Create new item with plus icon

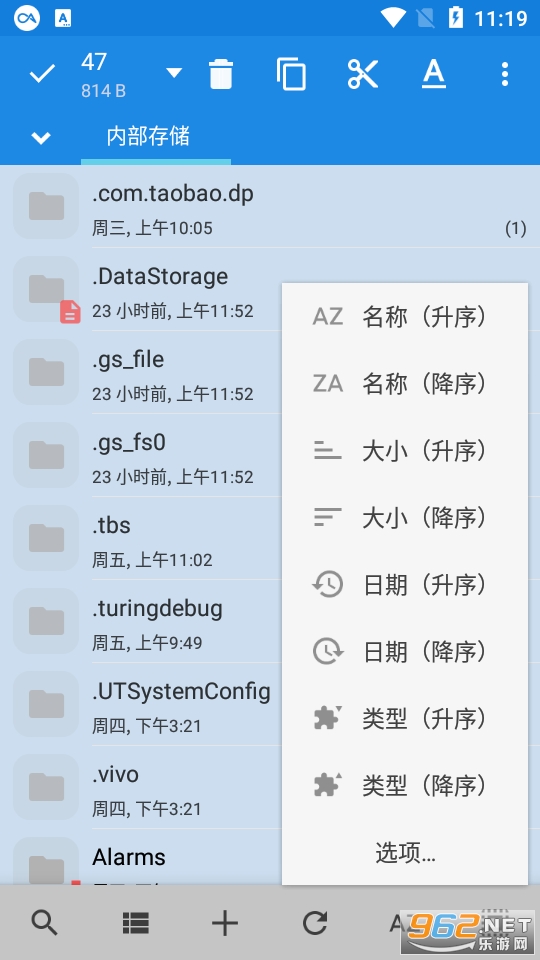[225, 922]
